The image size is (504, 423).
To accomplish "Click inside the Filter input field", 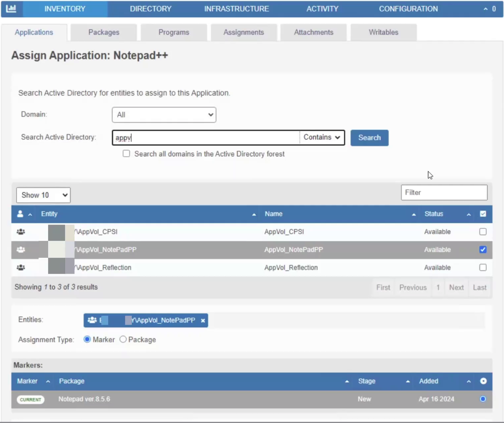I will (444, 192).
